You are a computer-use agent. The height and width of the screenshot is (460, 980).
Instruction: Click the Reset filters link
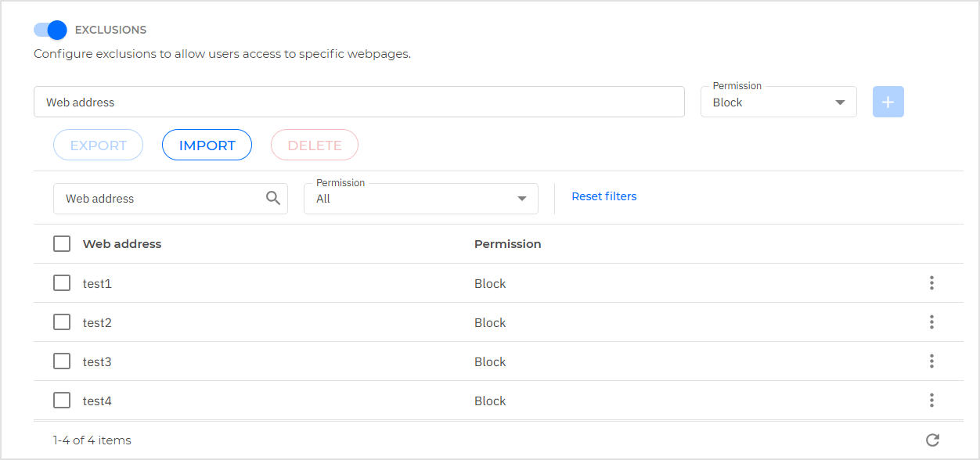point(603,196)
